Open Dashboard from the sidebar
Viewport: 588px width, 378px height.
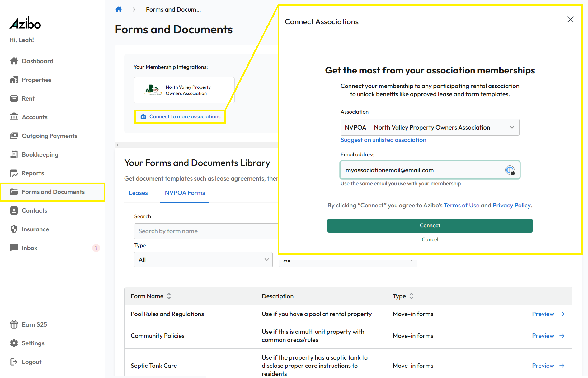coord(37,61)
